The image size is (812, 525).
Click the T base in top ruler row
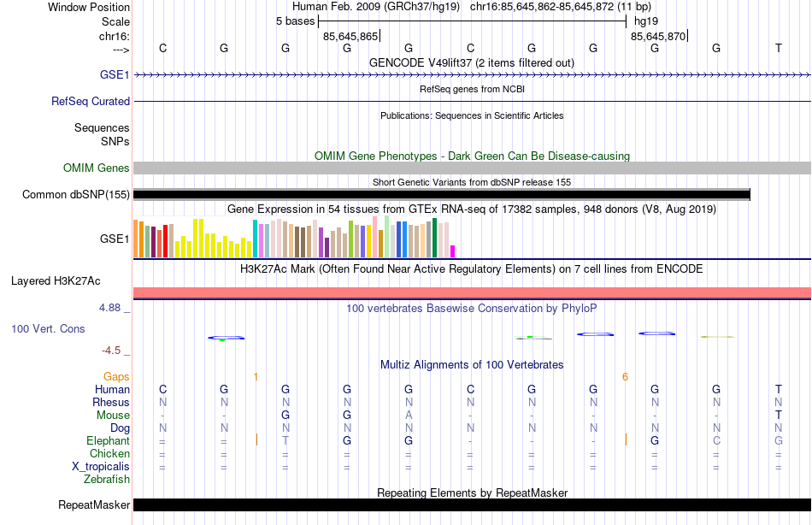pos(778,48)
